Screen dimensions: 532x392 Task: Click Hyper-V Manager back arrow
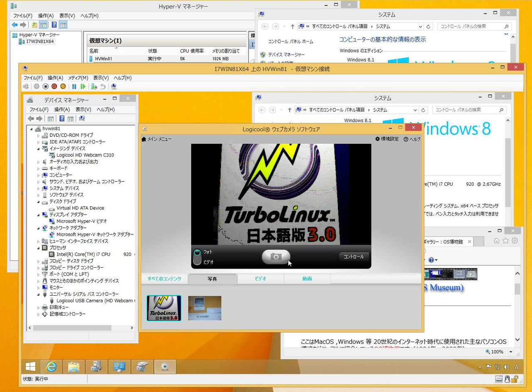pyautogui.click(x=15, y=25)
